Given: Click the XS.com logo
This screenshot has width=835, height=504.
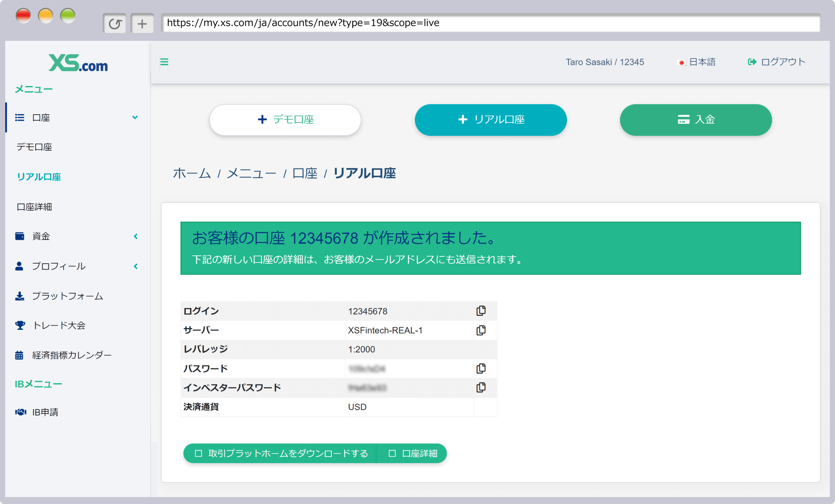Looking at the screenshot, I should pyautogui.click(x=78, y=63).
